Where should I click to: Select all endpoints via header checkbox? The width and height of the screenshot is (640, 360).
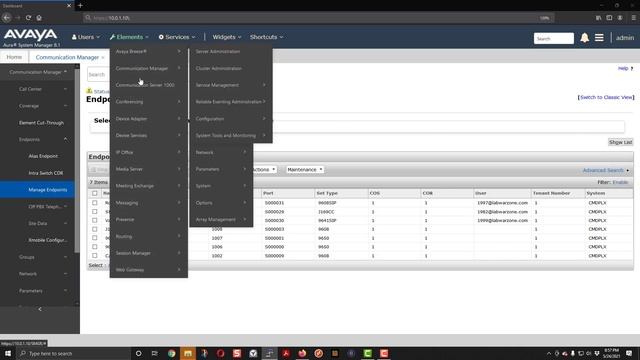(95, 193)
